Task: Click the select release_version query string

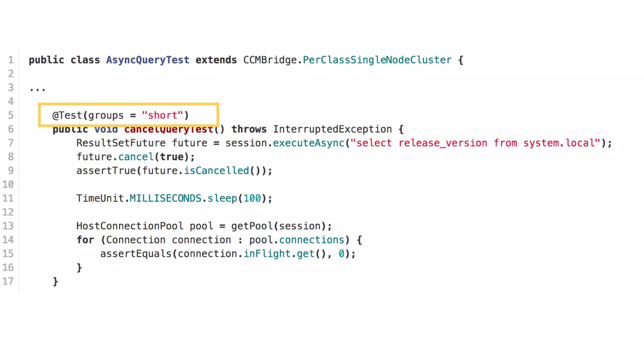Action: point(475,143)
